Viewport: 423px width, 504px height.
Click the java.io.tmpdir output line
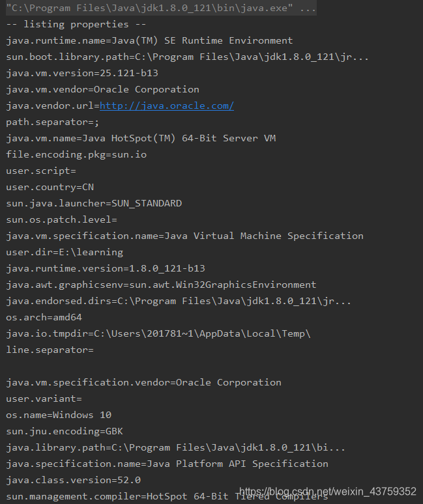(x=158, y=333)
